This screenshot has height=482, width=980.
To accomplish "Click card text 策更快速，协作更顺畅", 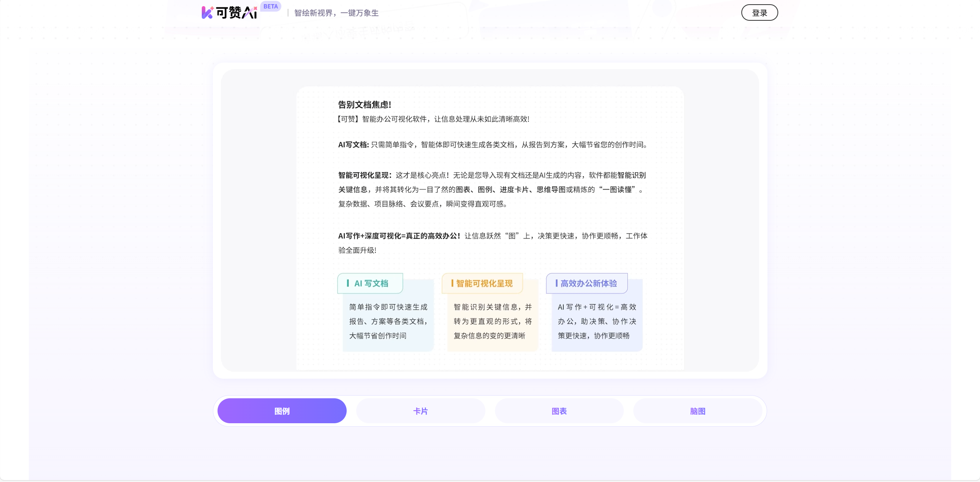I will click(x=593, y=336).
